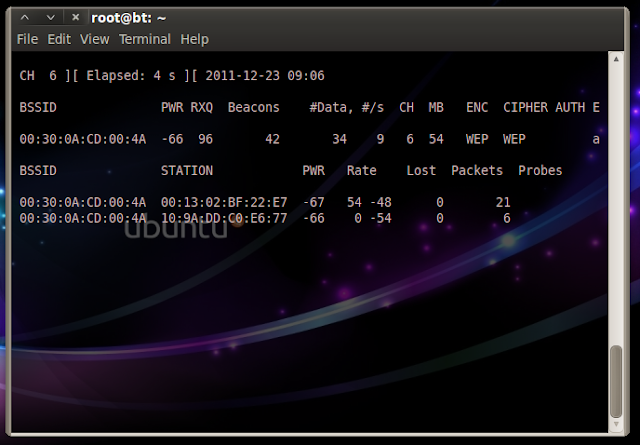640x445 pixels.
Task: Click the down-arrow minimize button in title bar
Action: 50,18
